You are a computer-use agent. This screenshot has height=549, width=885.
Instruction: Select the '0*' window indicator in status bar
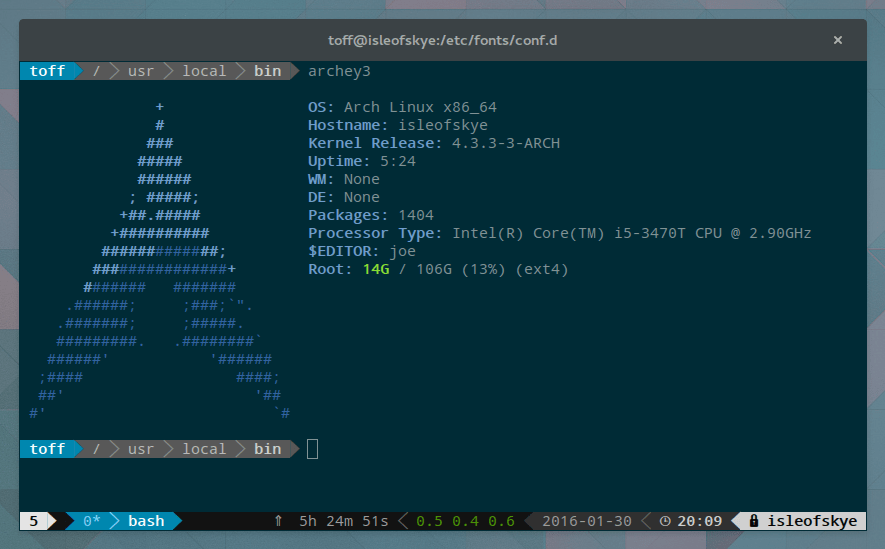(x=91, y=521)
